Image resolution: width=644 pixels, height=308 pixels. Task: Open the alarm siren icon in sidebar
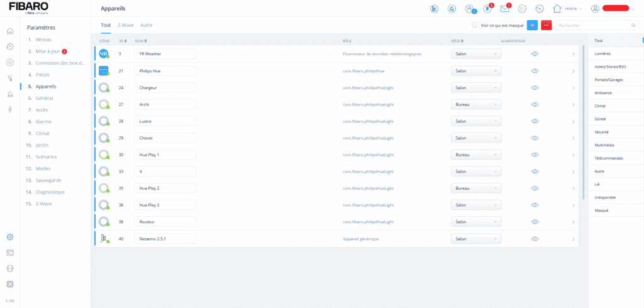coord(10,94)
